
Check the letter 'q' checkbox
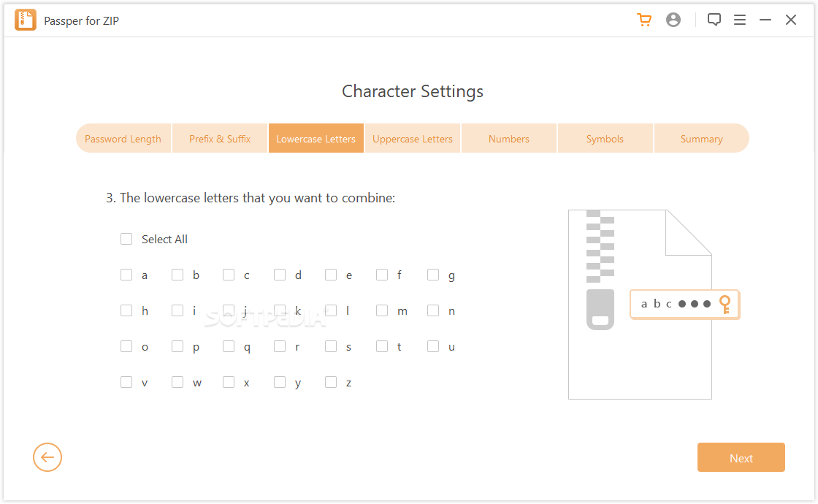(x=229, y=346)
